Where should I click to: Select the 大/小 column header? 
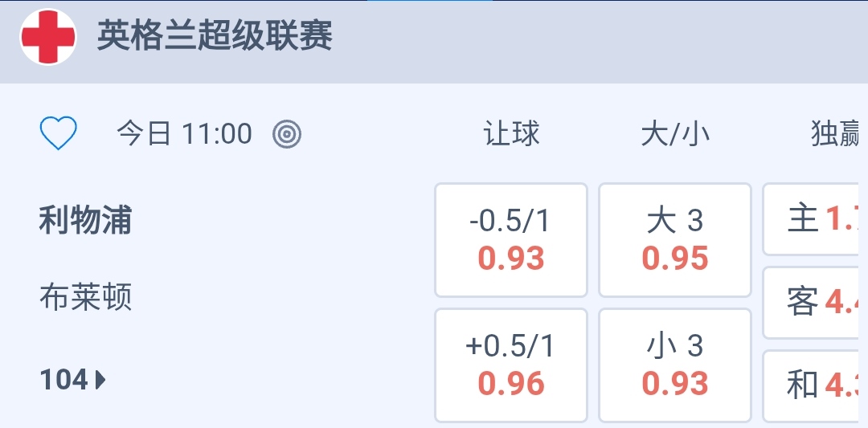coord(675,134)
